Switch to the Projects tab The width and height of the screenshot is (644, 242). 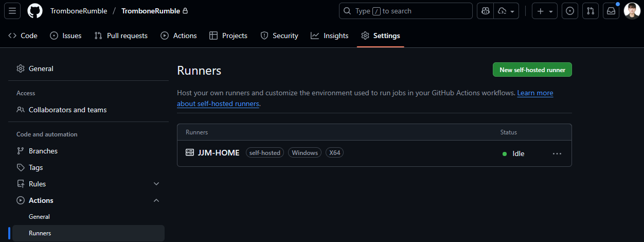tap(228, 36)
